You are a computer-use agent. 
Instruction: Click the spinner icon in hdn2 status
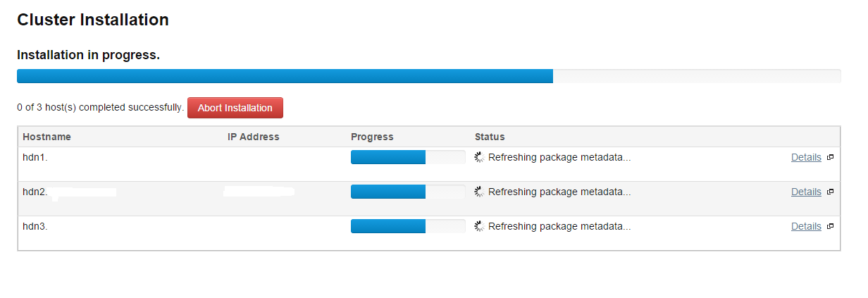click(480, 192)
